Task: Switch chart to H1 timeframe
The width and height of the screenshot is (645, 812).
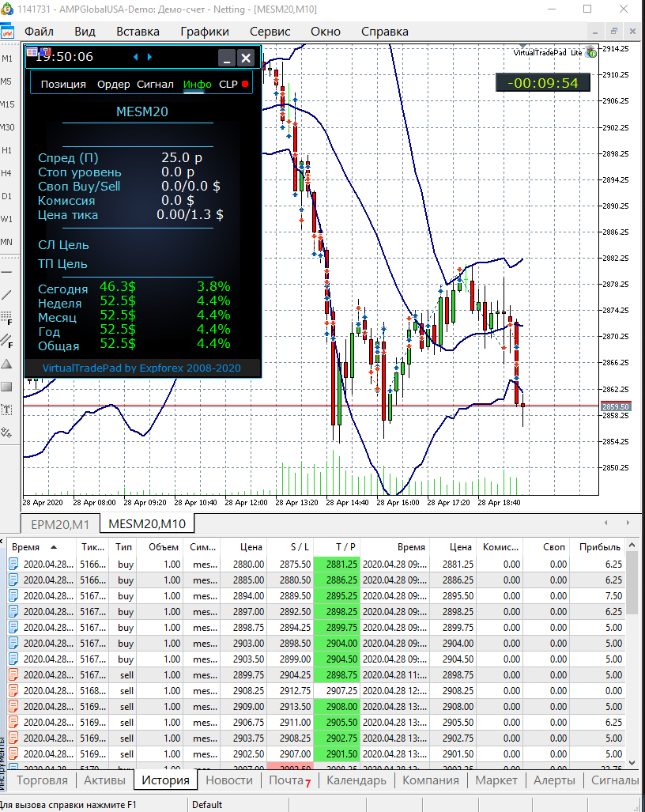Action: pos(6,150)
